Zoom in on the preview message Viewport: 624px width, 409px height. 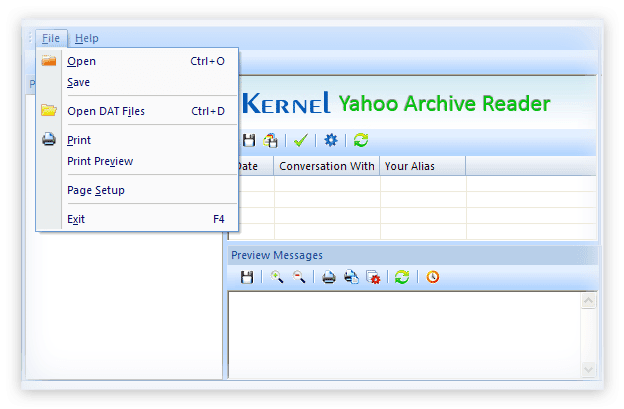pos(277,277)
